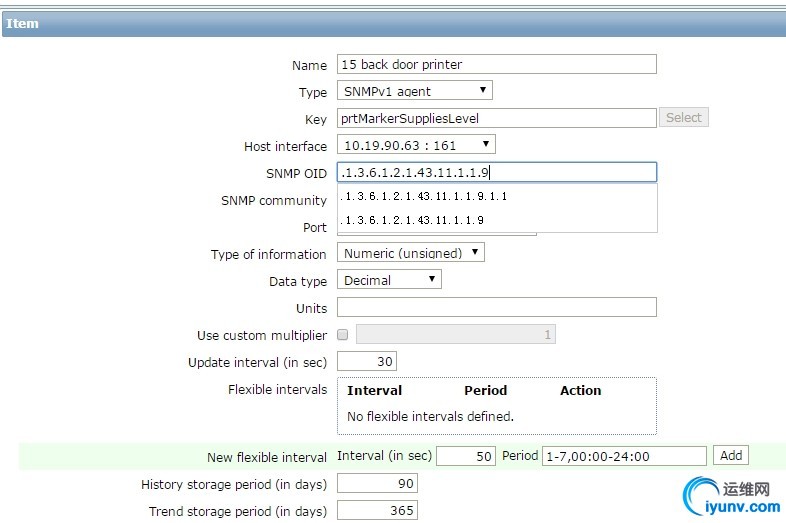Open the Data type dropdown showing Decimal
Viewport: 786px width, 523px height.
click(x=389, y=280)
